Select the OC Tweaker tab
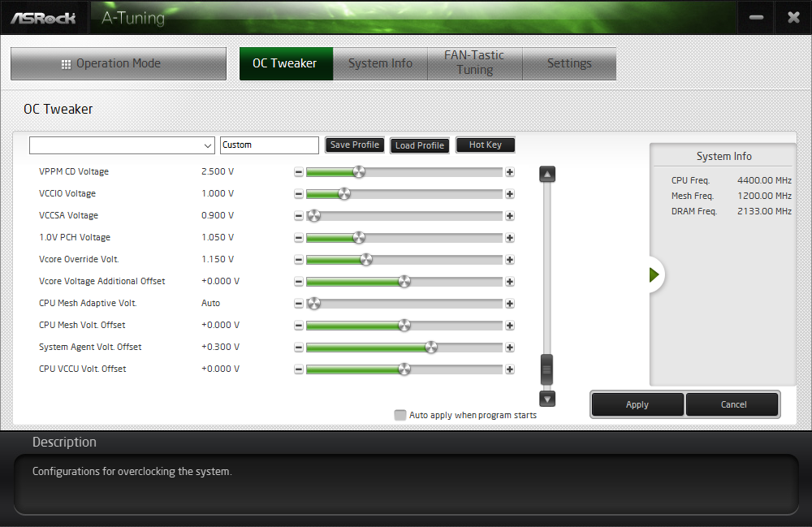The height and width of the screenshot is (527, 812). point(286,63)
